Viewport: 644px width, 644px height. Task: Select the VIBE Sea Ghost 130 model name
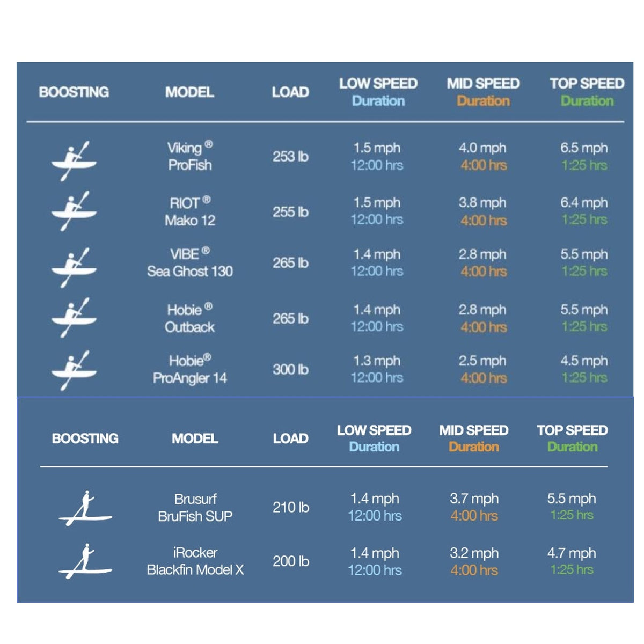[x=190, y=262]
